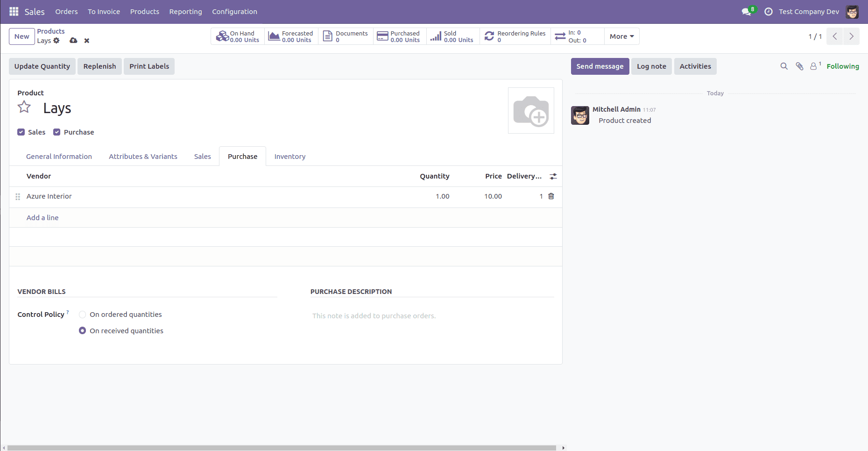Expand the More dropdown button
Viewport: 868px width, 451px height.
coord(621,36)
